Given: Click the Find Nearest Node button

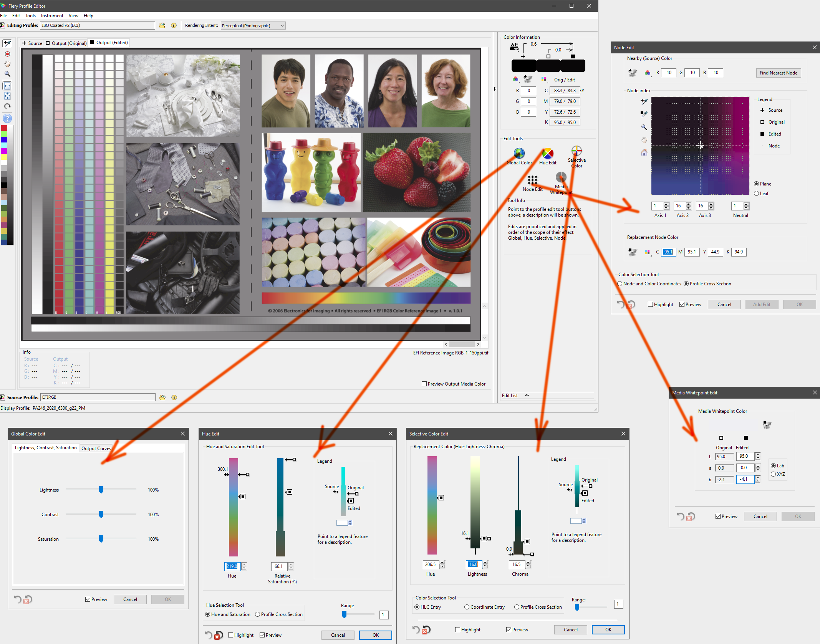Looking at the screenshot, I should pos(778,73).
